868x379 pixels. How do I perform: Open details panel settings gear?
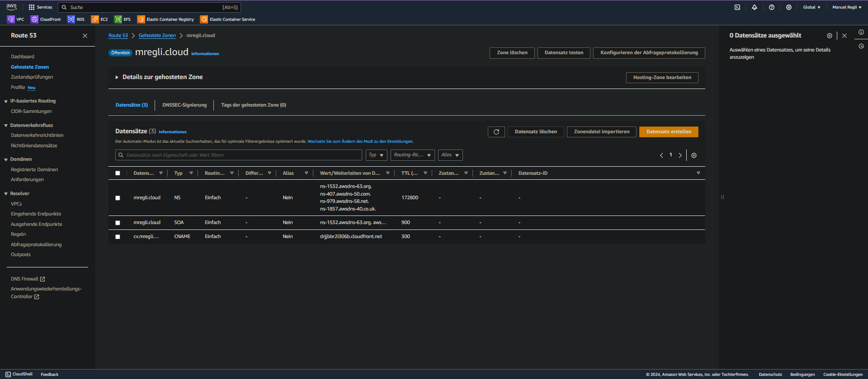[x=830, y=36]
